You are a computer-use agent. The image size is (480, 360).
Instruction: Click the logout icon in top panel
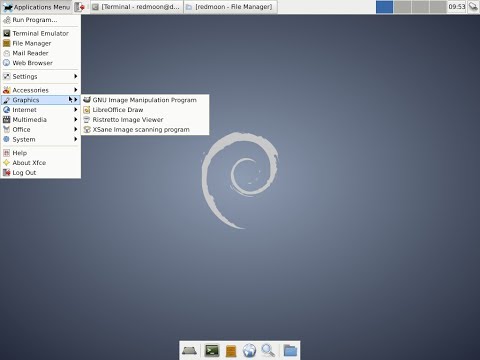[x=79, y=7]
